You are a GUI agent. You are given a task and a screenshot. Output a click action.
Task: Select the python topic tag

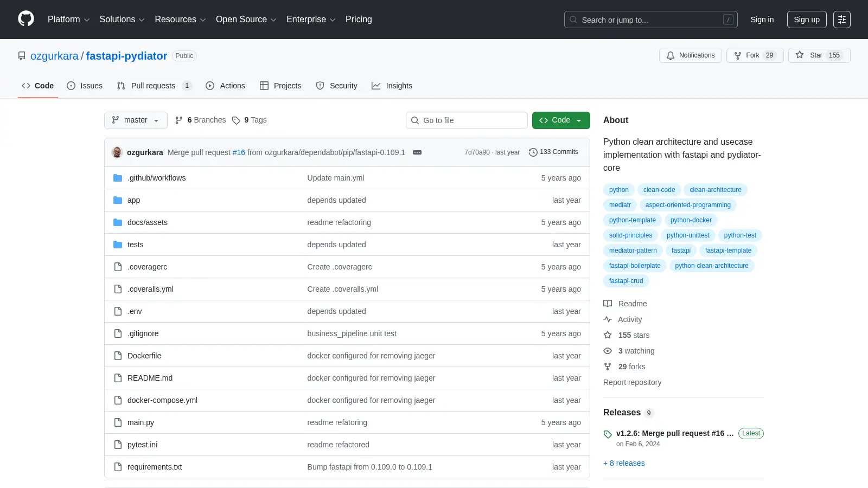tap(618, 190)
